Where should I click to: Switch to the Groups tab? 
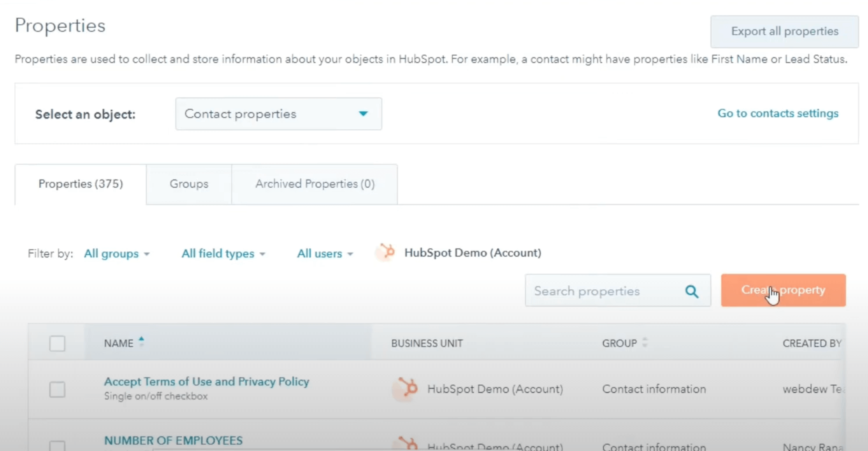point(189,184)
